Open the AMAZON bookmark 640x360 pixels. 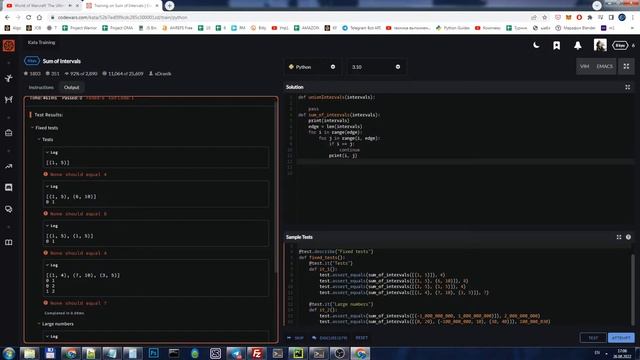306,28
